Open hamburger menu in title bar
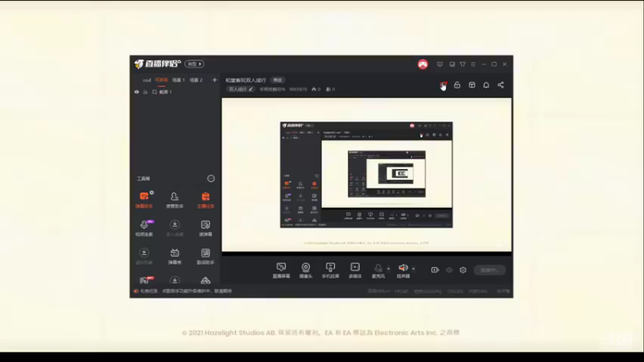The height and width of the screenshot is (362, 644). tap(473, 64)
